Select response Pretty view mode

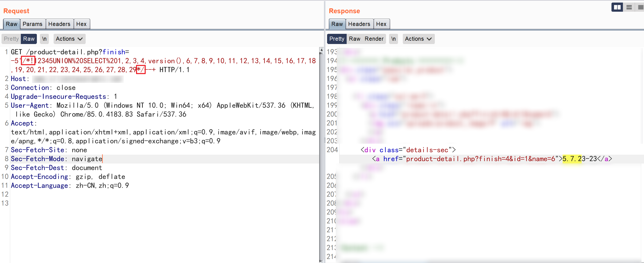tap(337, 39)
